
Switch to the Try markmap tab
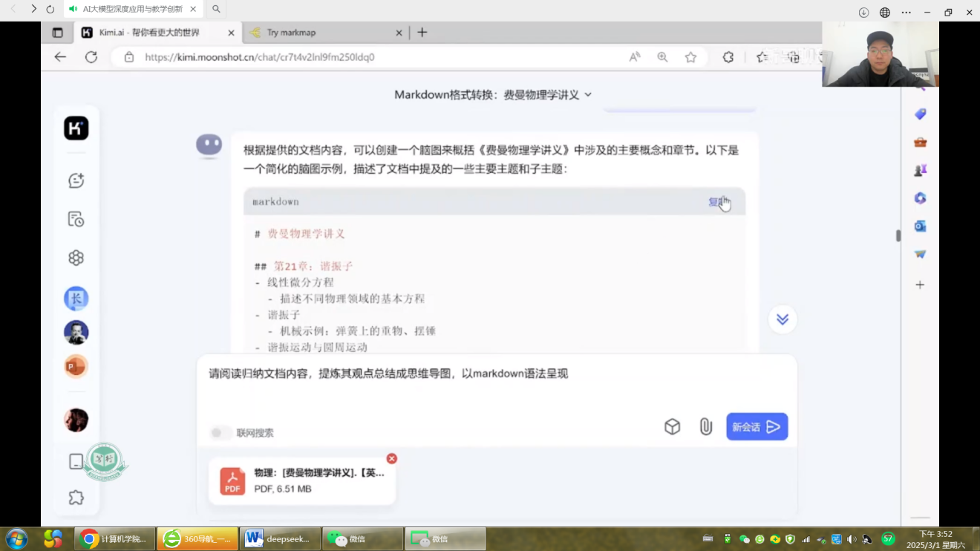tap(327, 33)
